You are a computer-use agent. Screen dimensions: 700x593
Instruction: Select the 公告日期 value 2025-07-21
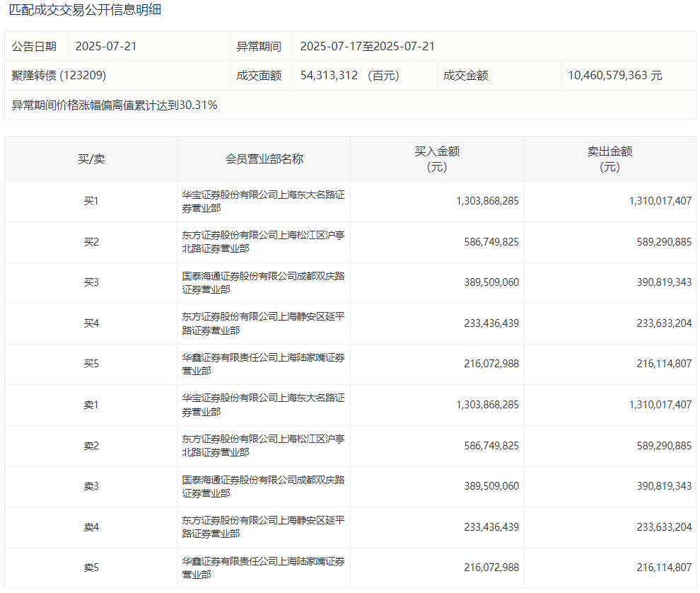(105, 47)
